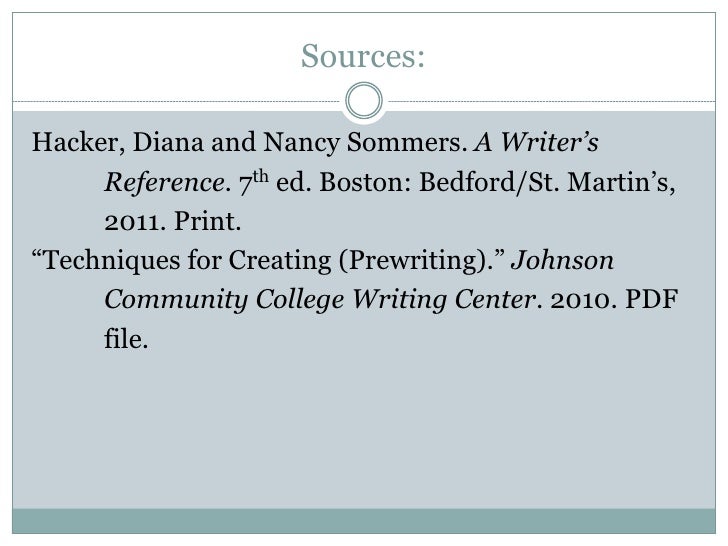The height and width of the screenshot is (546, 728).
Task: Click the word "file."
Action: click(x=126, y=338)
